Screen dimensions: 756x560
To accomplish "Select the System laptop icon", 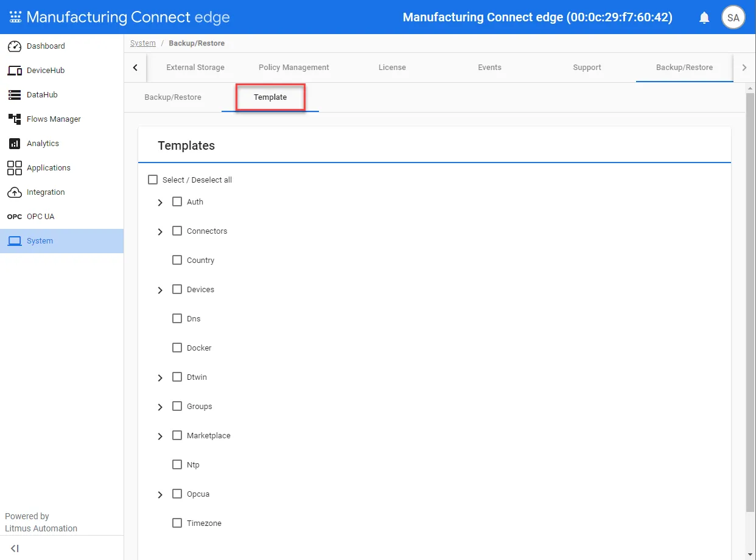I will click(x=15, y=241).
